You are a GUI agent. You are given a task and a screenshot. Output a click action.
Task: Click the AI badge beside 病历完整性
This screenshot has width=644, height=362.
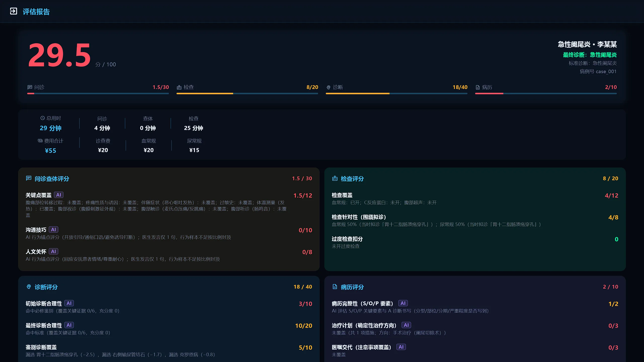[403, 303]
